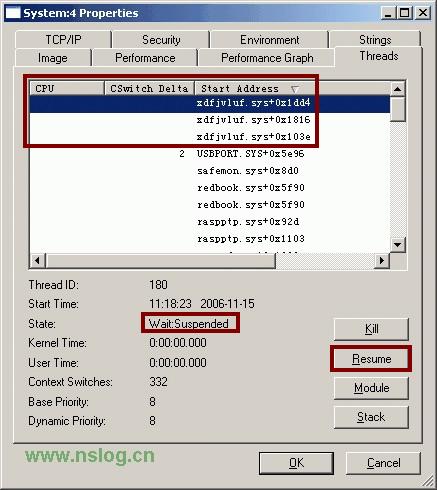The image size is (437, 490).
Task: Click the CSwitch Delta value 2
Action: click(x=182, y=154)
